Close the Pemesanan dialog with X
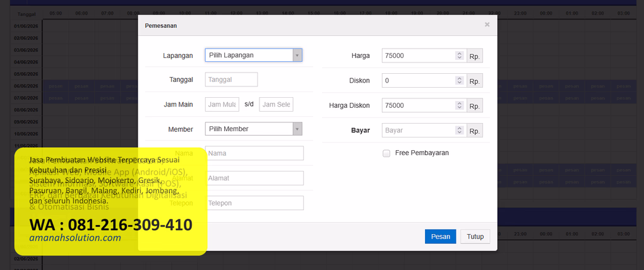 (487, 25)
